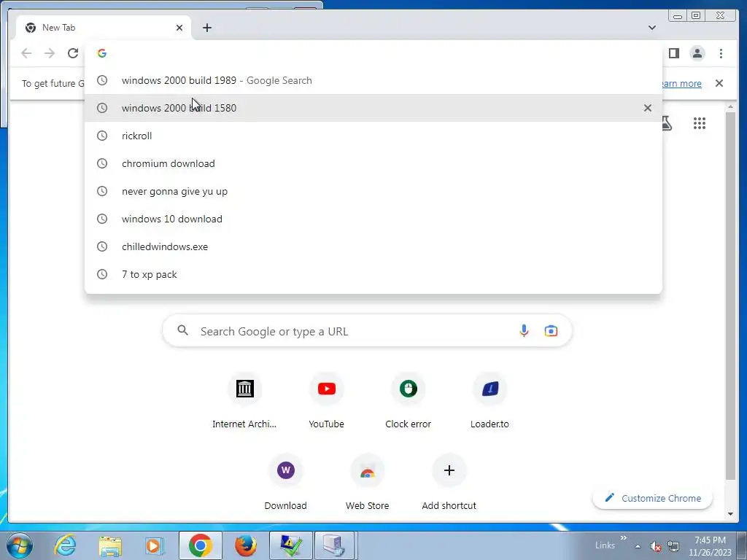Select the New Tab tab
Screen dimensions: 747x560
pyautogui.click(x=104, y=28)
